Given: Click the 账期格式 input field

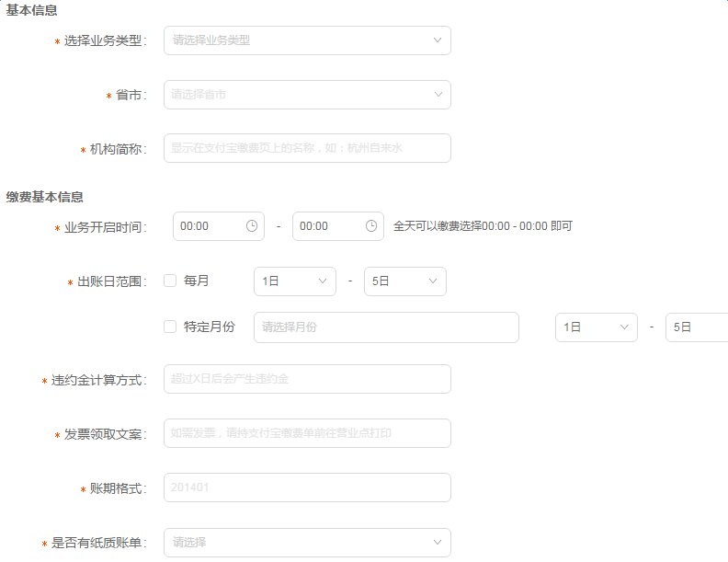Looking at the screenshot, I should (x=307, y=487).
